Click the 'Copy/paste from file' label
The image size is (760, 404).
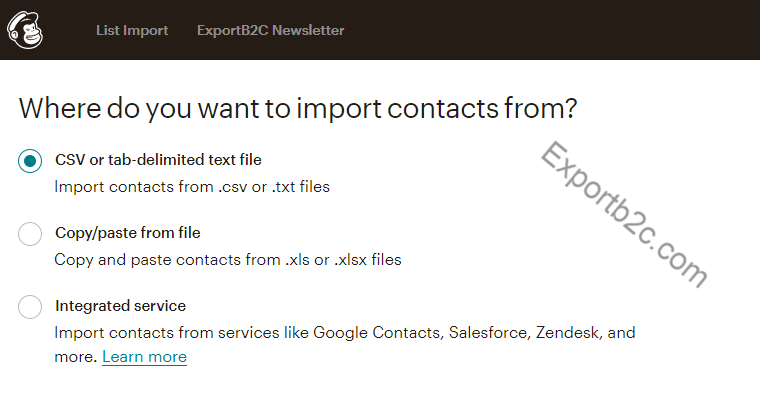(127, 233)
